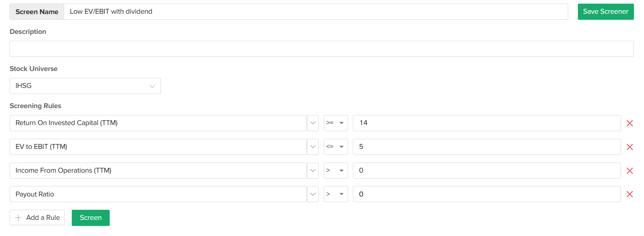Open the <= operator selector for EV to EBIT

pos(336,147)
